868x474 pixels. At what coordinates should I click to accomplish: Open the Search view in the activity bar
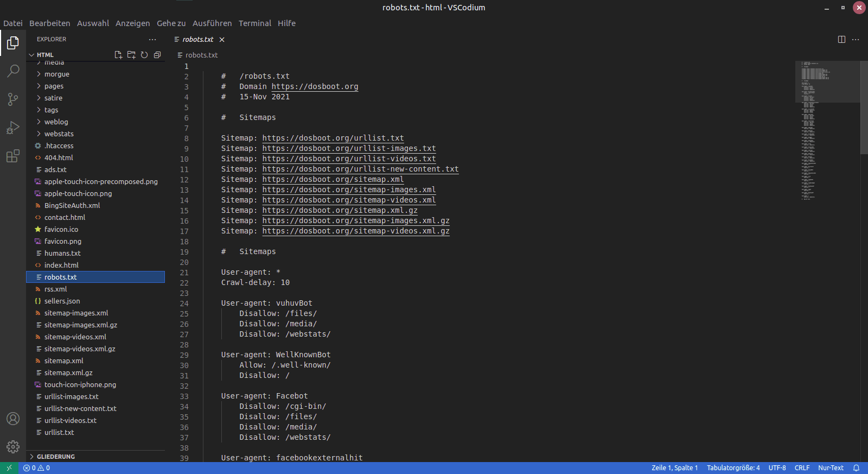tap(13, 71)
